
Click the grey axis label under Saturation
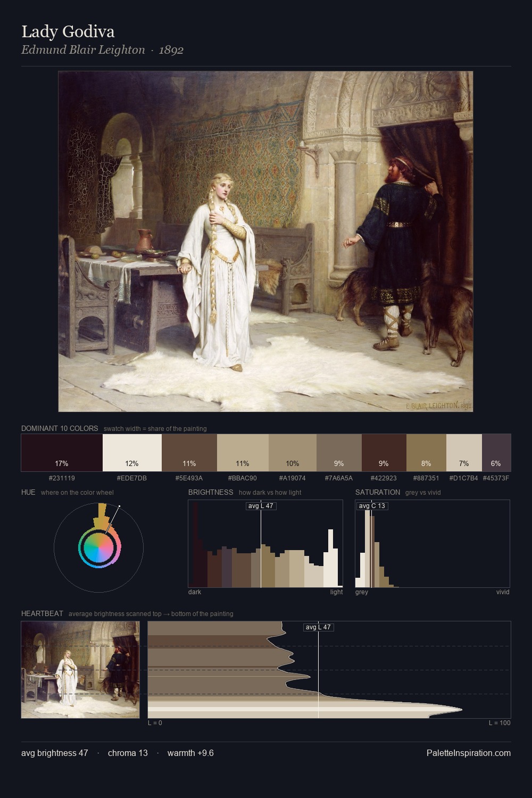tap(362, 592)
